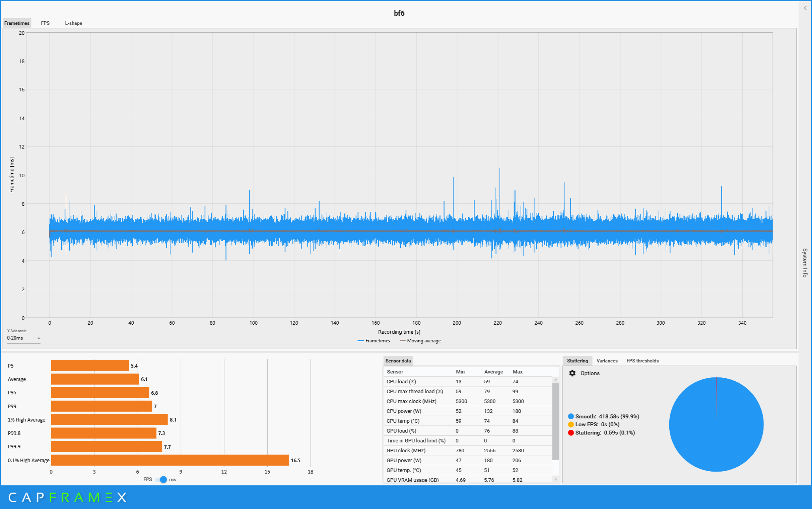Switch to the L-shape tab

coord(74,23)
